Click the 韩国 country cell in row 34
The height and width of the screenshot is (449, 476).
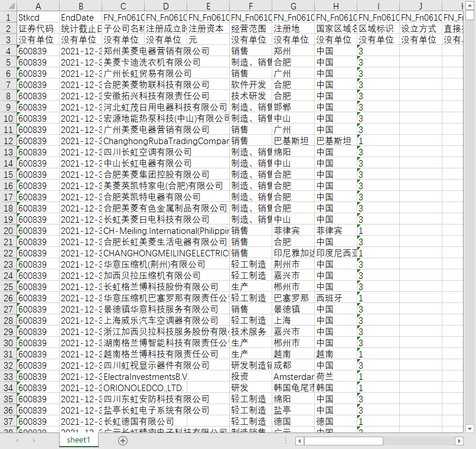[x=336, y=388]
